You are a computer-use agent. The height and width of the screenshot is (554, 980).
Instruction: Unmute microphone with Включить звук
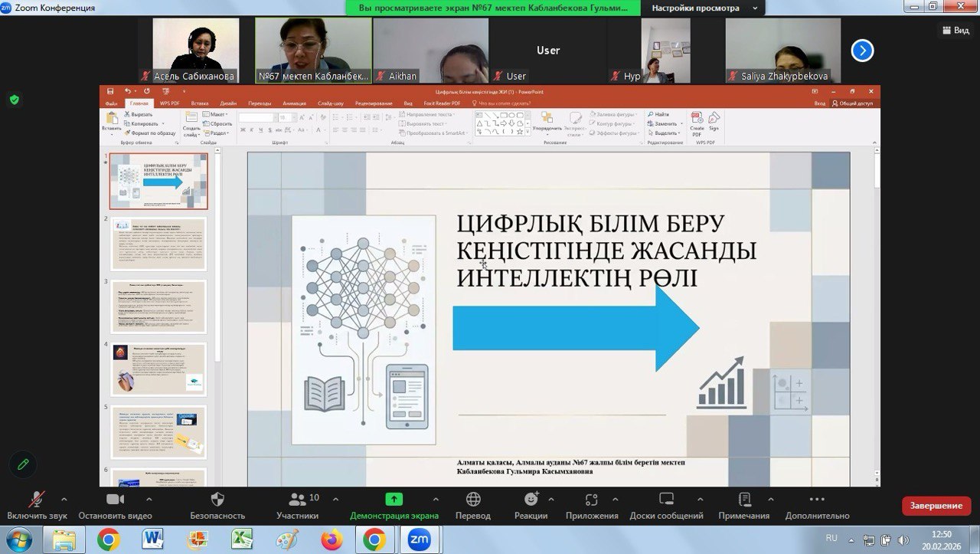coord(37,500)
